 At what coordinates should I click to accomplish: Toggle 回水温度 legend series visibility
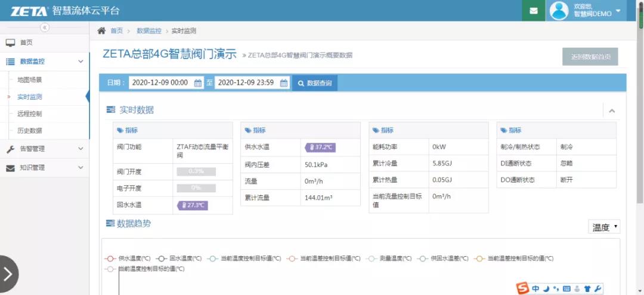(177, 259)
